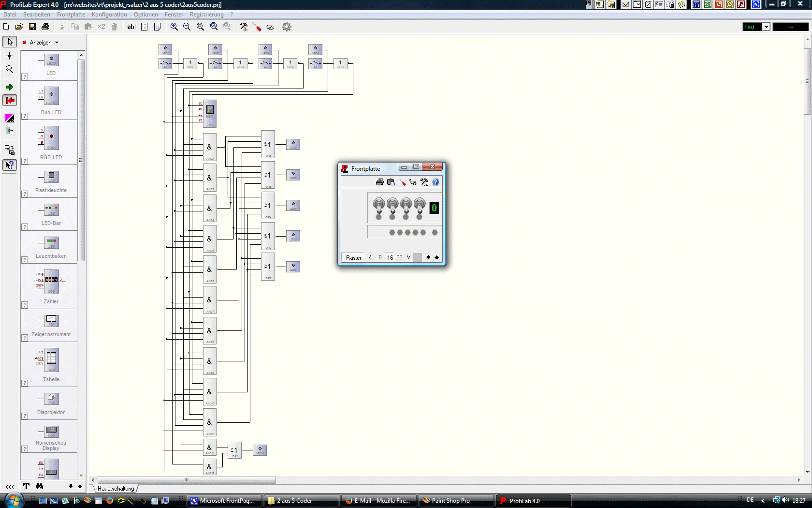The image size is (812, 508).
Task: Switch to Paint Shop Pro in taskbar
Action: (456, 501)
